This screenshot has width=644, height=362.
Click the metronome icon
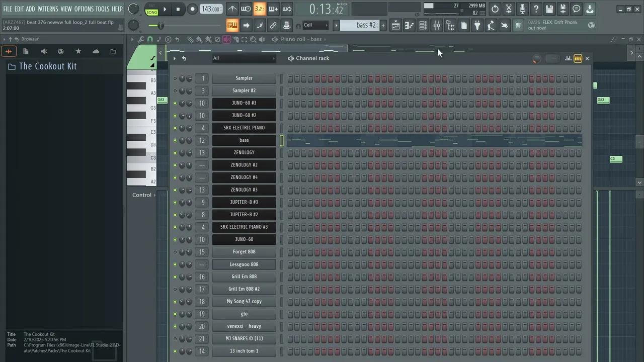[x=232, y=9]
